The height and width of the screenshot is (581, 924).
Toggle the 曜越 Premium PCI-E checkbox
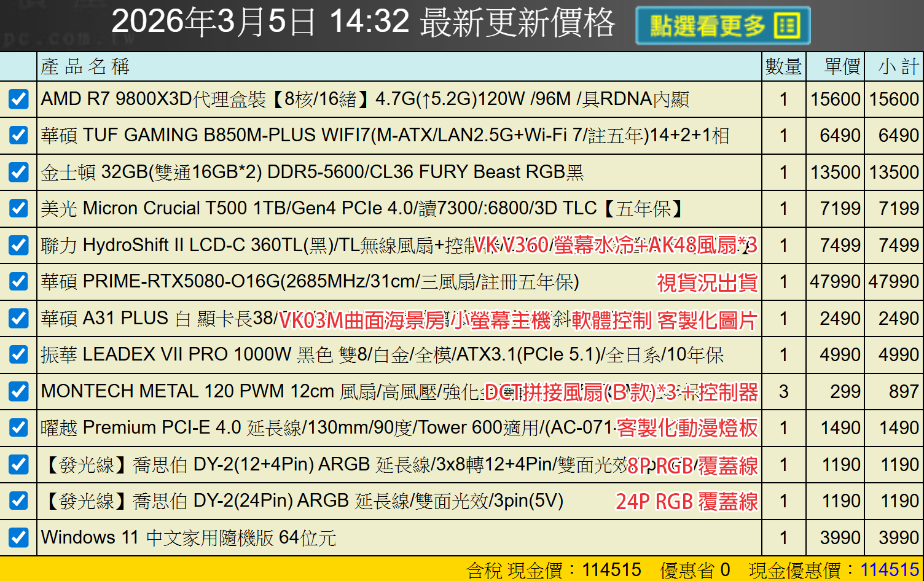click(x=18, y=427)
